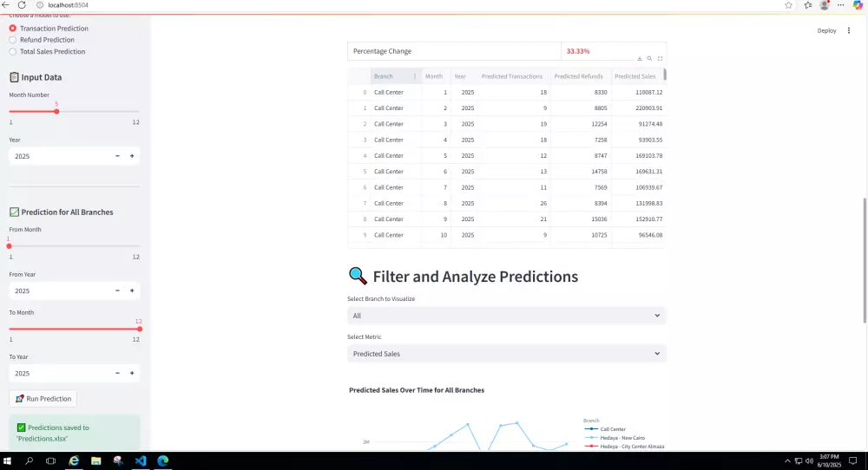Search within the predictions table

(x=649, y=59)
